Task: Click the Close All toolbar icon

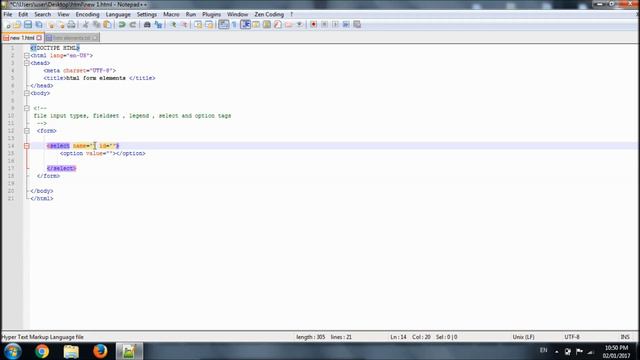Action: pyautogui.click(x=61, y=25)
